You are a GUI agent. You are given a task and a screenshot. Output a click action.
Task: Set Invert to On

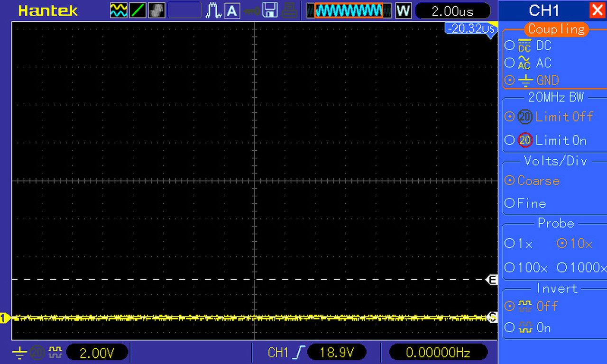point(528,328)
